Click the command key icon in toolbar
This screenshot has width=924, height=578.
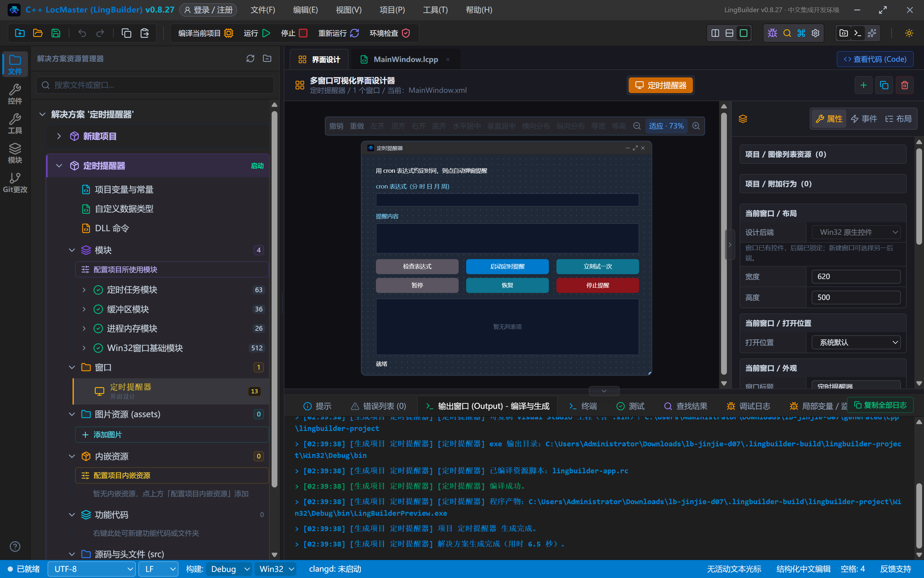(801, 33)
